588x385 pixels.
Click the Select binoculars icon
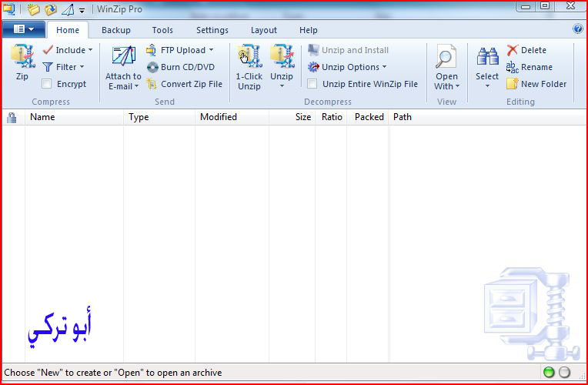(487, 56)
